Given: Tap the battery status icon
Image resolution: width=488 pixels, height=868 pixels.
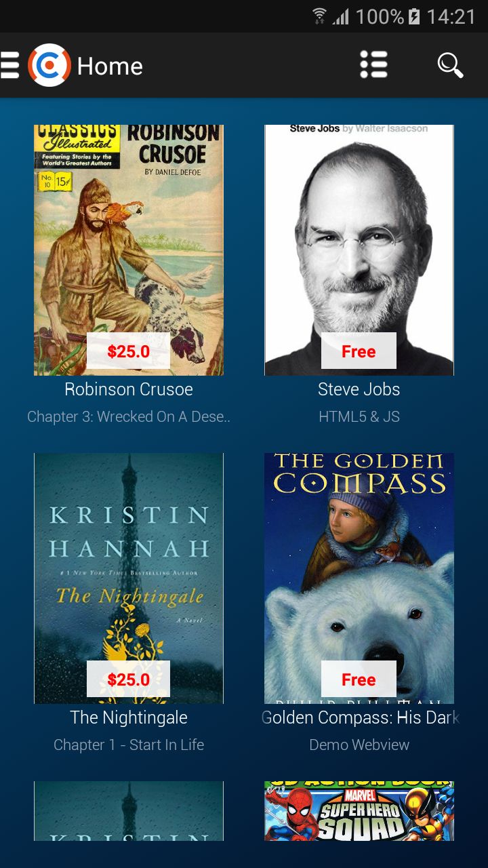Looking at the screenshot, I should 414,16.
